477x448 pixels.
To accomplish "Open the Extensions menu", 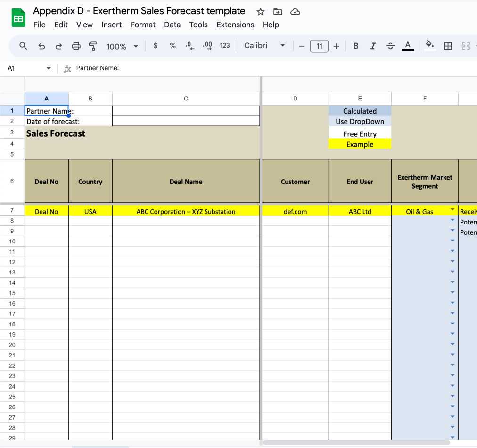I will [235, 25].
